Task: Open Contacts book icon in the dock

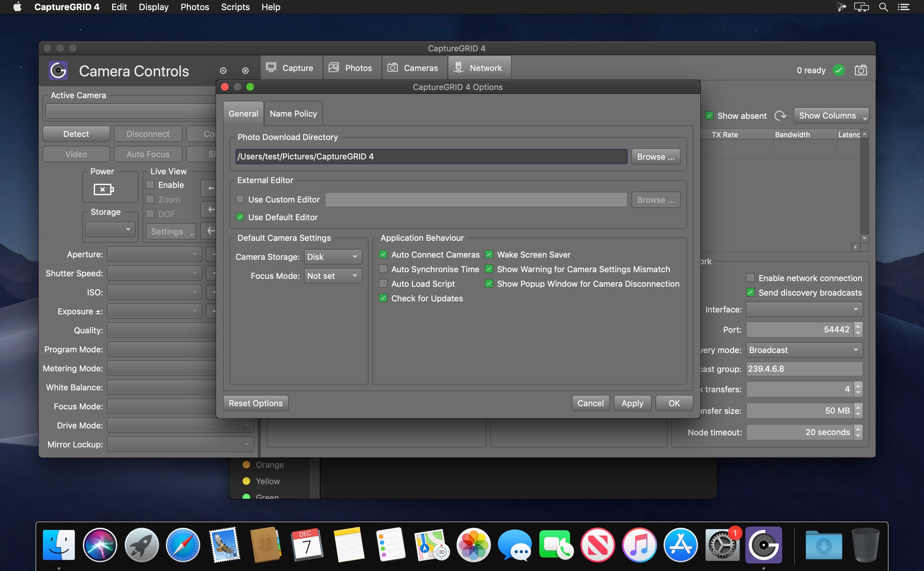Action: (x=266, y=545)
